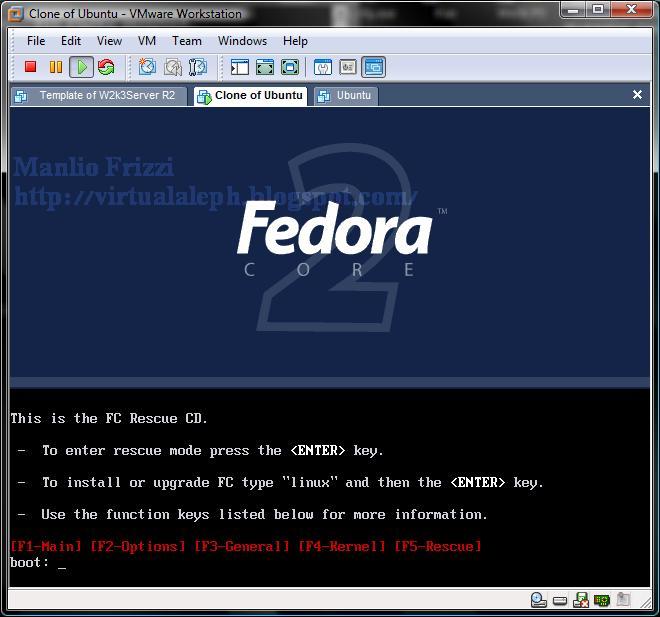
Task: Close the VMware Workstation window
Action: point(631,9)
